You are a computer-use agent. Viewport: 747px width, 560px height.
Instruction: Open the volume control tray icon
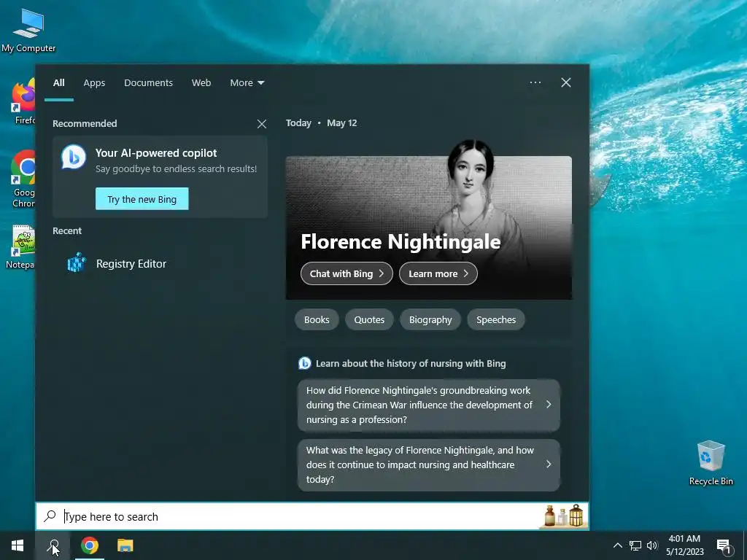point(652,545)
